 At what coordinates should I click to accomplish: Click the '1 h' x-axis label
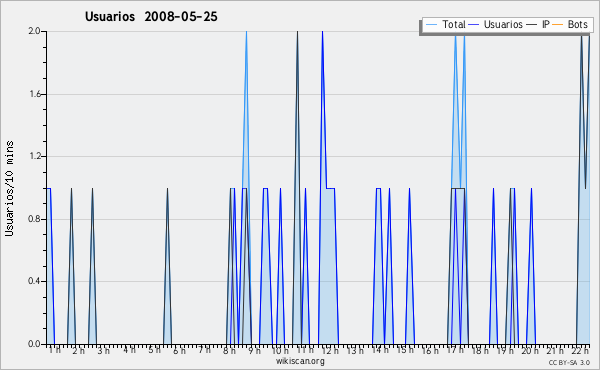coord(55,350)
